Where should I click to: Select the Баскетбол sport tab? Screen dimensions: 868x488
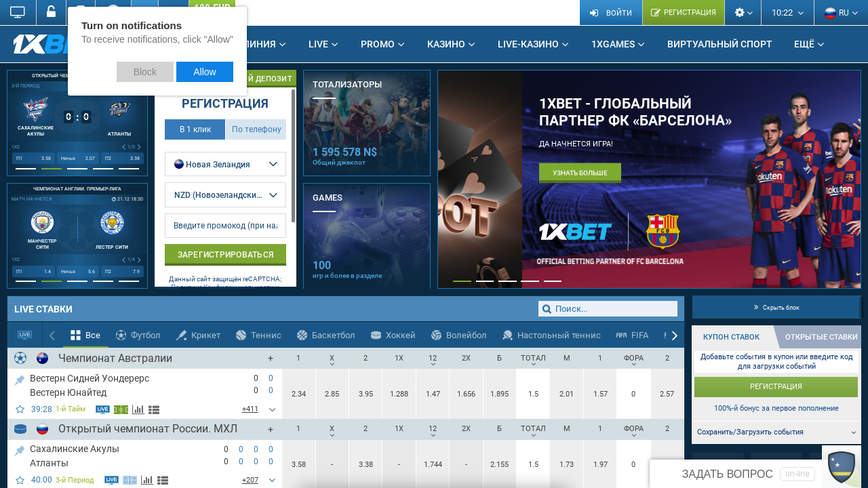click(x=325, y=335)
